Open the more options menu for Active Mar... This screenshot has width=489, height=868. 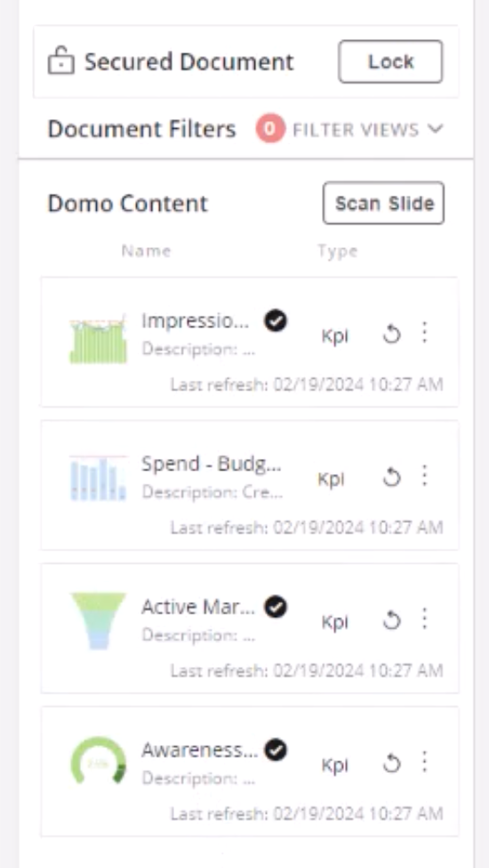tap(424, 619)
